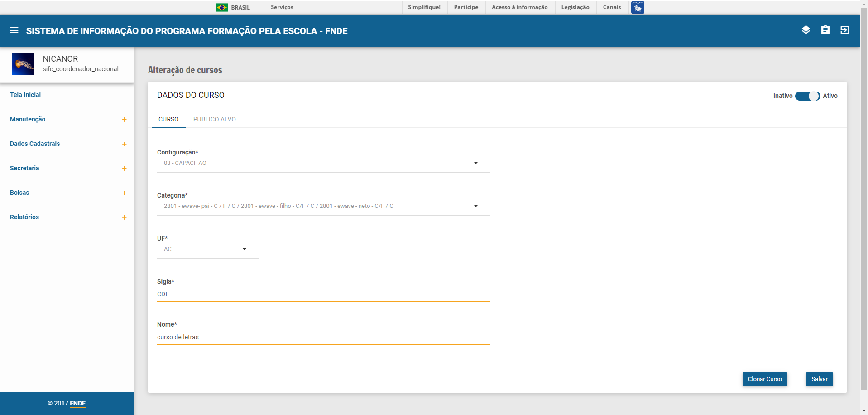Click the accessibility Libras icon

[637, 7]
